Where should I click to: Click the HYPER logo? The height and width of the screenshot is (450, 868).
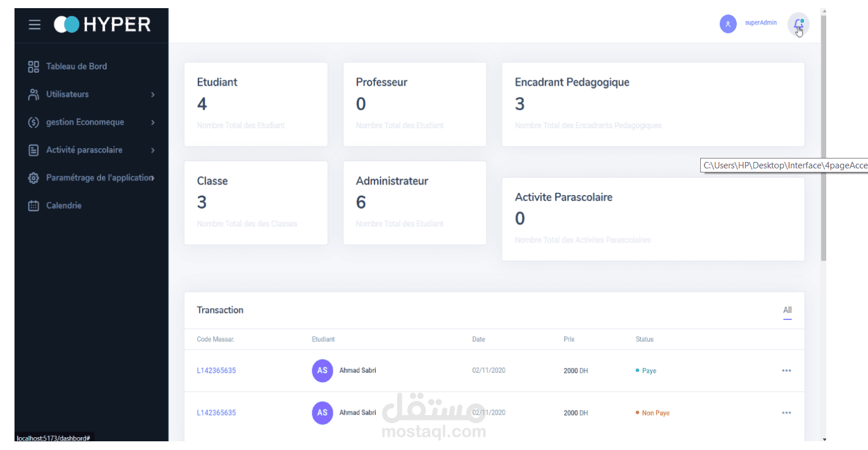click(x=102, y=24)
